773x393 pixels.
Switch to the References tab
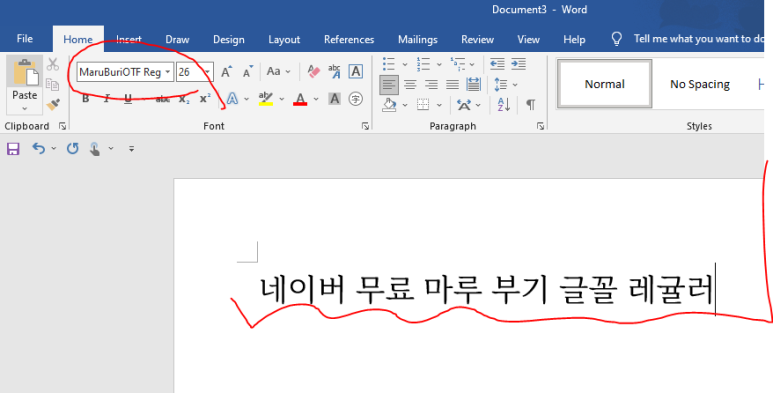349,39
